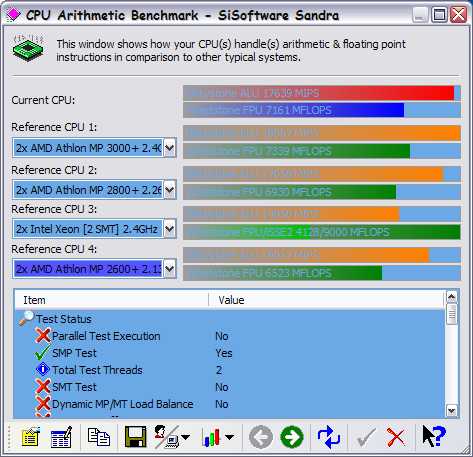The height and width of the screenshot is (457, 473).
Task: Click the No value for SMT Test
Action: coord(222,387)
